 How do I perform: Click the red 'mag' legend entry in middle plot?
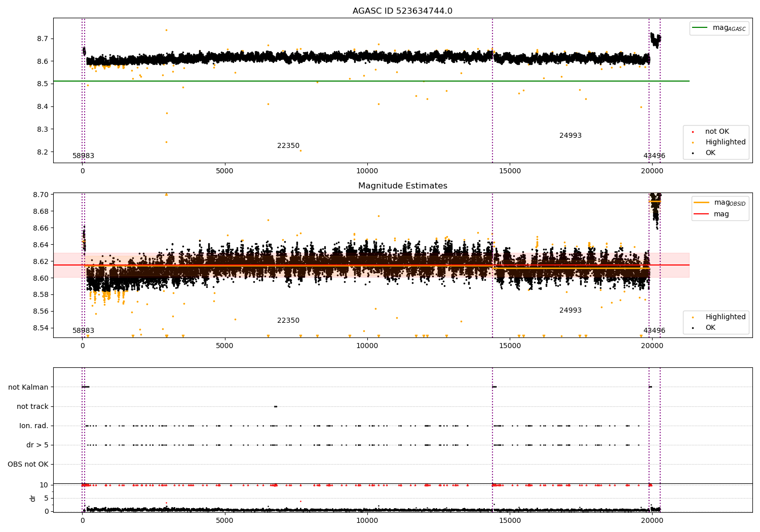(711, 214)
